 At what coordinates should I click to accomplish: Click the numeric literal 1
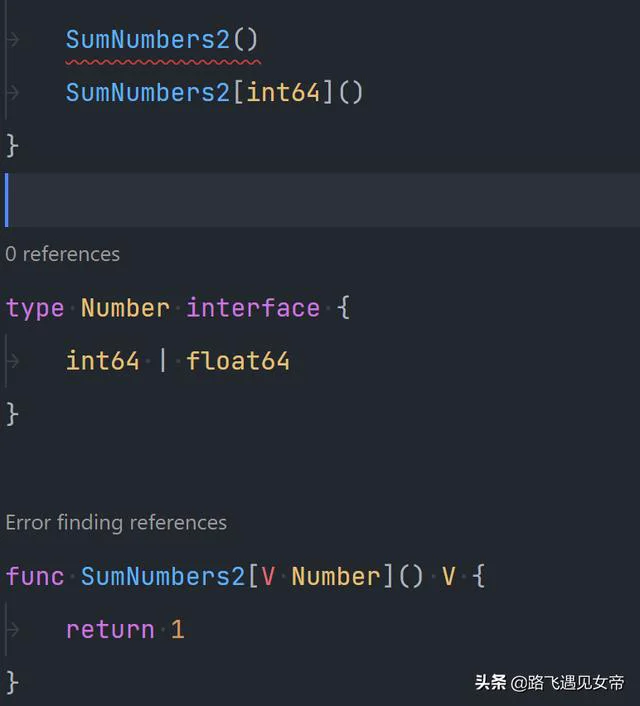tap(178, 630)
